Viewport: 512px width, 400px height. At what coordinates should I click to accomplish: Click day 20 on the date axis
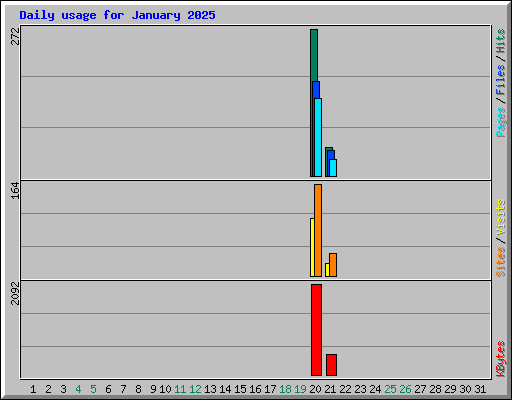(x=315, y=389)
